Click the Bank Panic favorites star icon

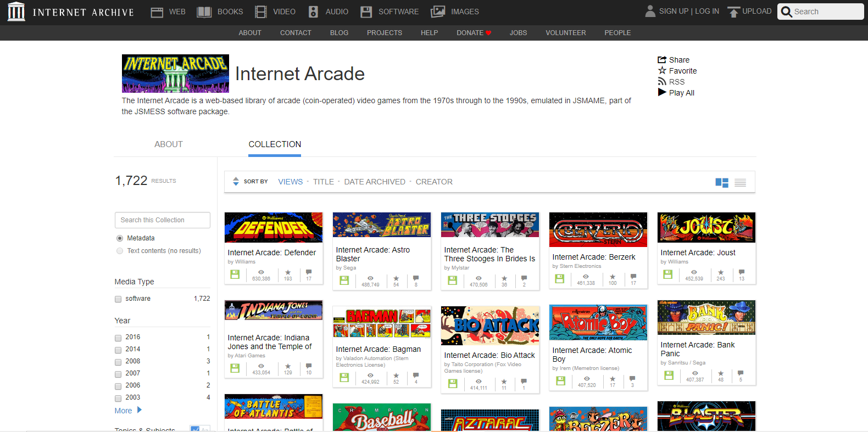[721, 373]
